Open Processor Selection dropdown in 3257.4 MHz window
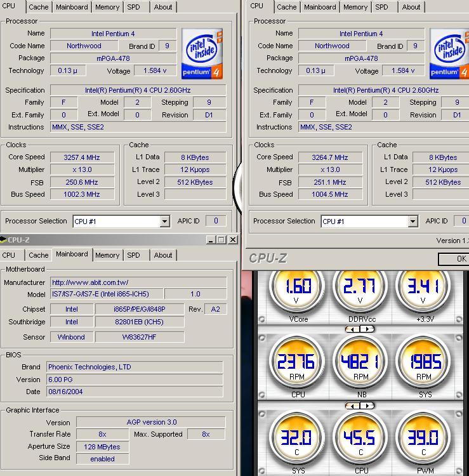 (x=164, y=221)
